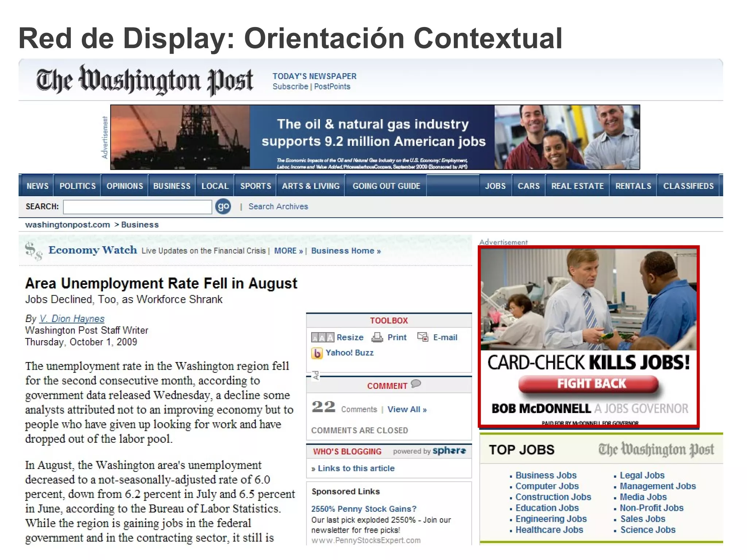
Task: Click Media Jobs link
Action: pyautogui.click(x=643, y=497)
